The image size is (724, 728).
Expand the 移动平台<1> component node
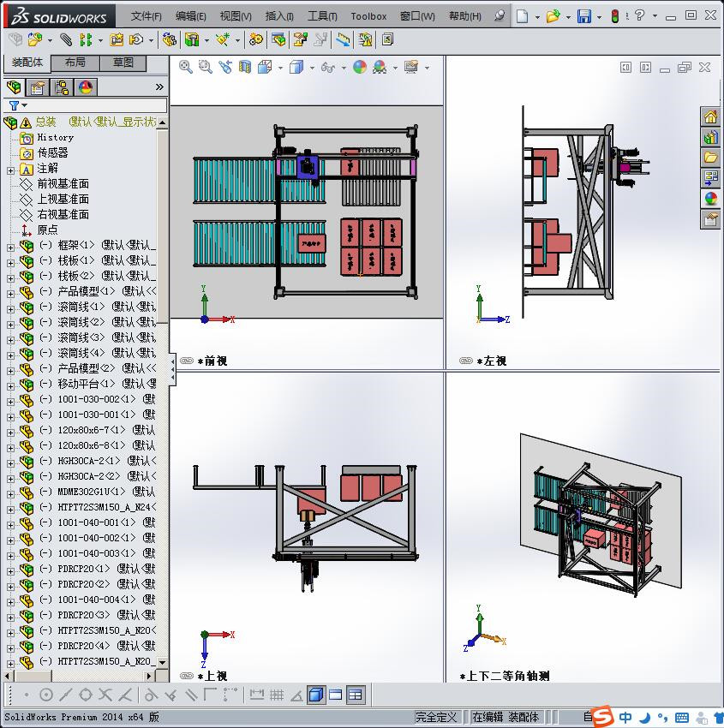10,386
